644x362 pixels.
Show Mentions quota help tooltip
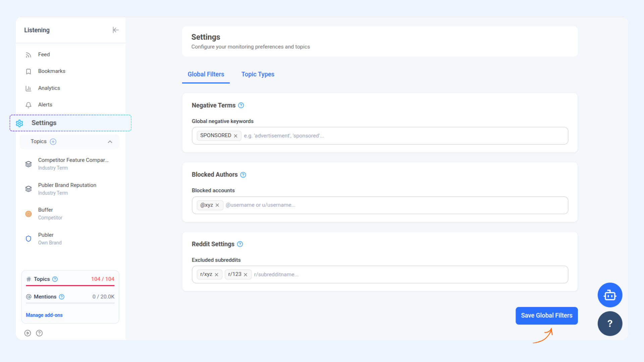(x=62, y=297)
